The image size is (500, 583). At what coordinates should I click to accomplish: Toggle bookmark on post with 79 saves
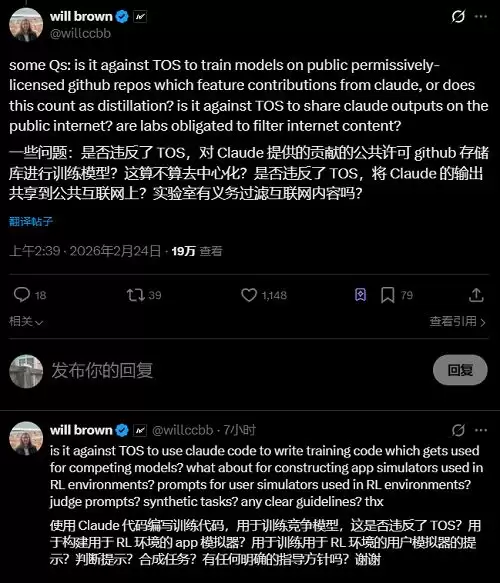(x=397, y=295)
